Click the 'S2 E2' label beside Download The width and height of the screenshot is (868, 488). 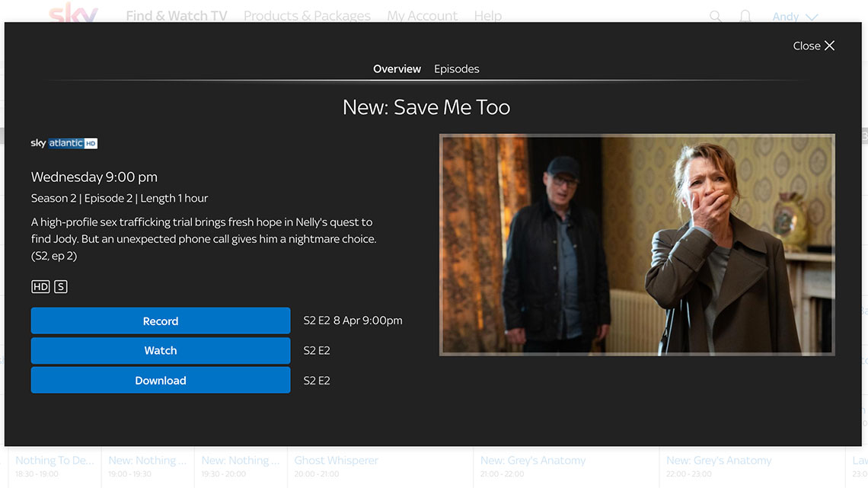[x=317, y=381]
